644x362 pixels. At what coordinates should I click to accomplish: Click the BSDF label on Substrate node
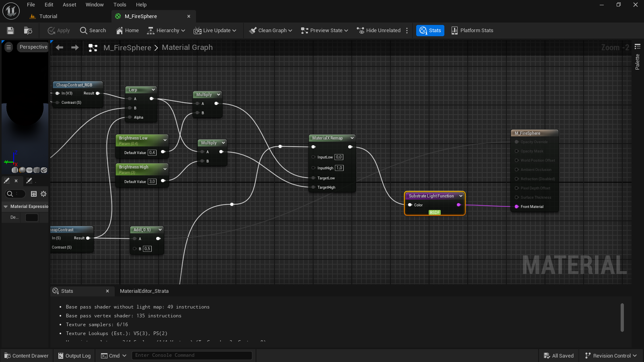tap(435, 212)
